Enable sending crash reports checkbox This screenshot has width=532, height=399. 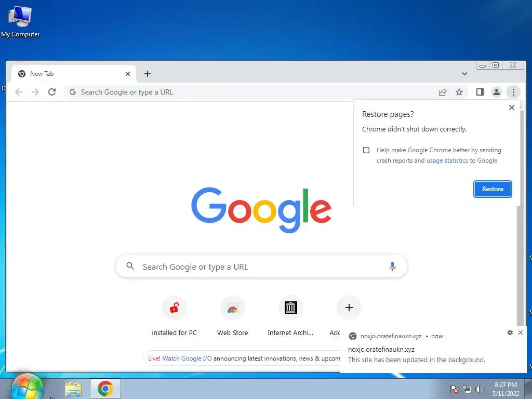[366, 150]
